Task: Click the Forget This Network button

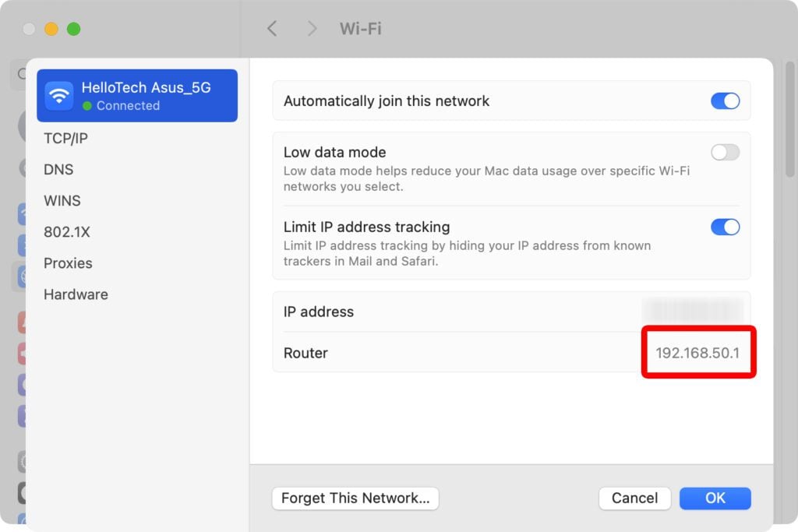Action: coord(355,498)
